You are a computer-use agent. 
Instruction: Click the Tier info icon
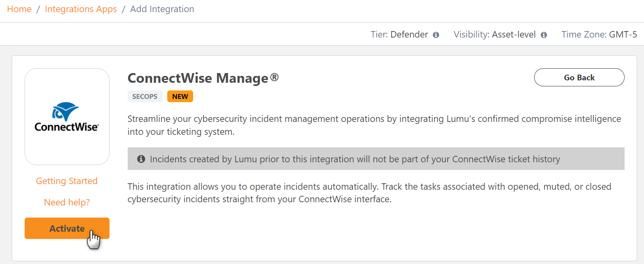tap(436, 35)
